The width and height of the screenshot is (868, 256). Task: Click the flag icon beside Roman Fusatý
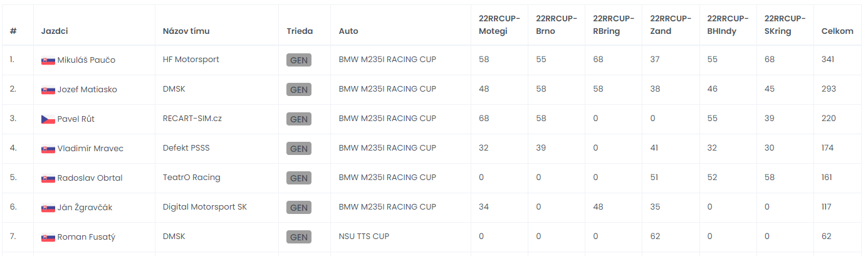point(48,237)
